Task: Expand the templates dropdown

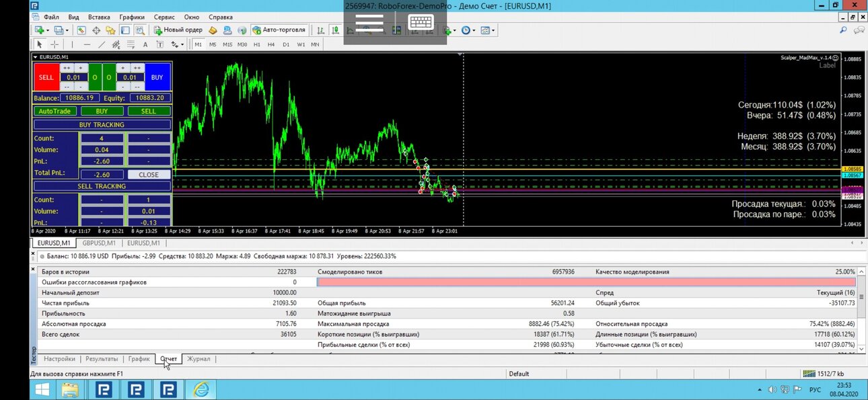Action: [x=495, y=30]
